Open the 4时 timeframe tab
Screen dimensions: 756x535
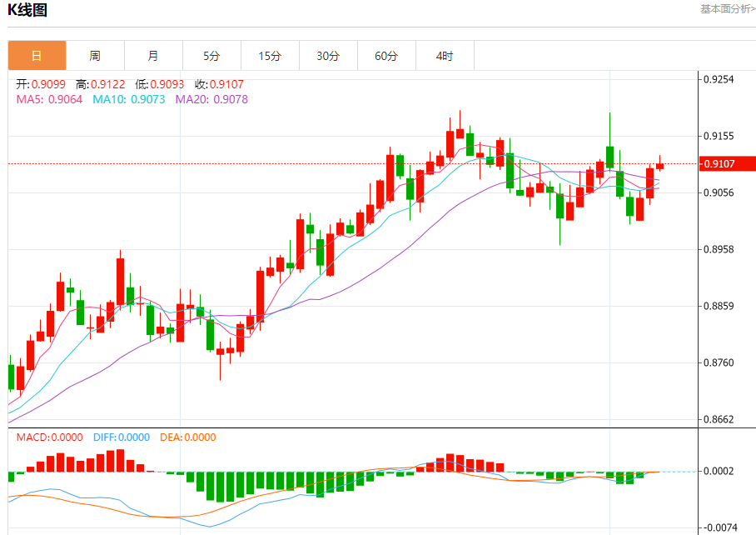[x=445, y=56]
